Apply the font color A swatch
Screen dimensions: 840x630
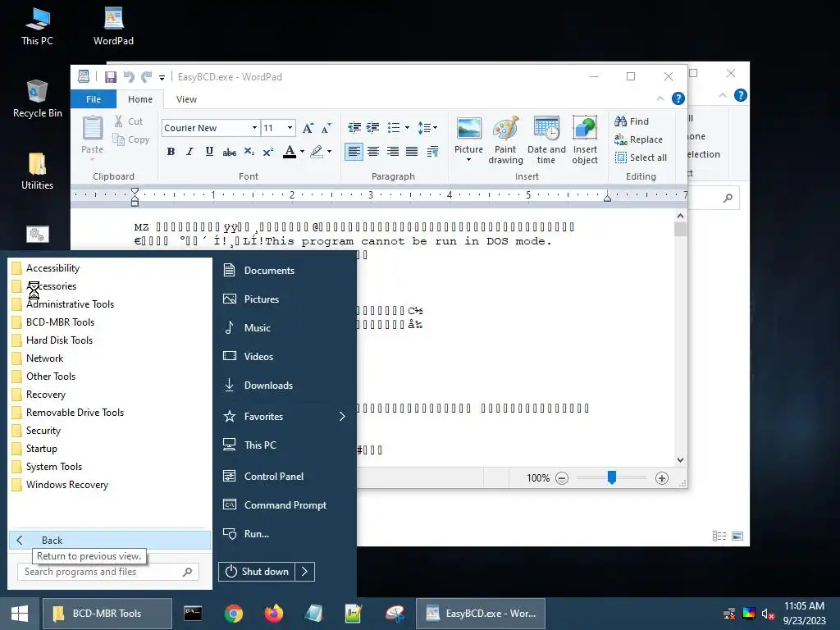click(290, 152)
